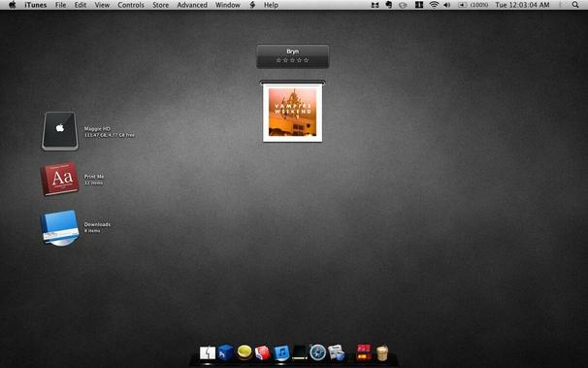Open the iTunes application menu
588x368 pixels.
click(x=36, y=5)
